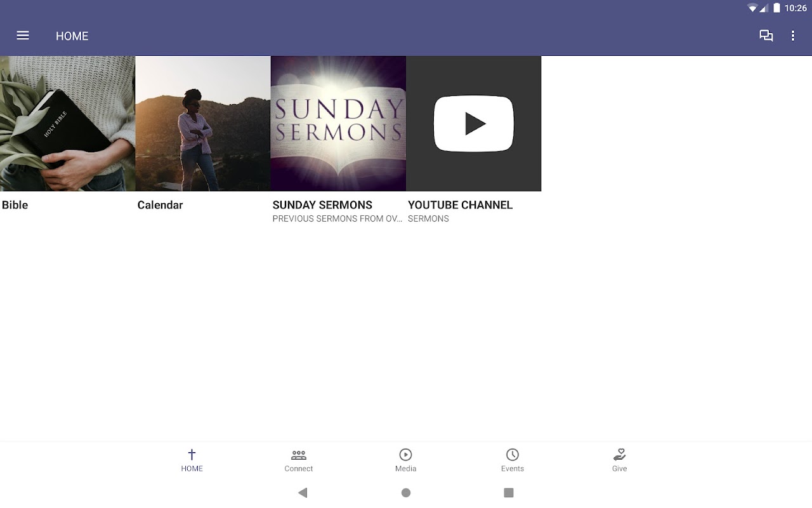Tap the SUNDAY SERMONS title text
The height and width of the screenshot is (508, 812).
tap(322, 204)
